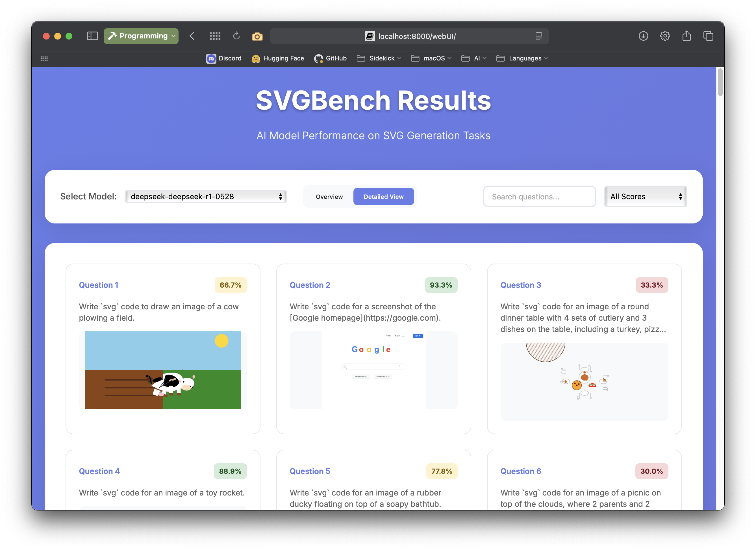Image resolution: width=756 pixels, height=552 pixels.
Task: Expand the macOS bookmarks folder
Action: tap(431, 58)
